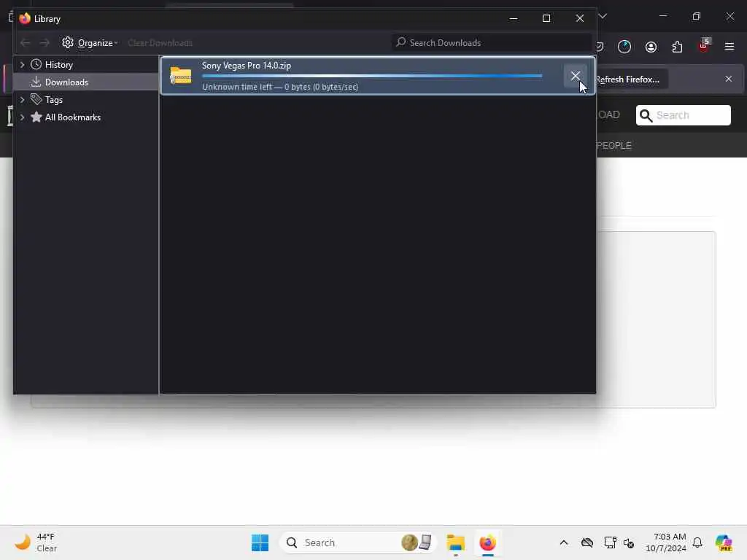
Task: Open the Firefox account icon
Action: [651, 47]
